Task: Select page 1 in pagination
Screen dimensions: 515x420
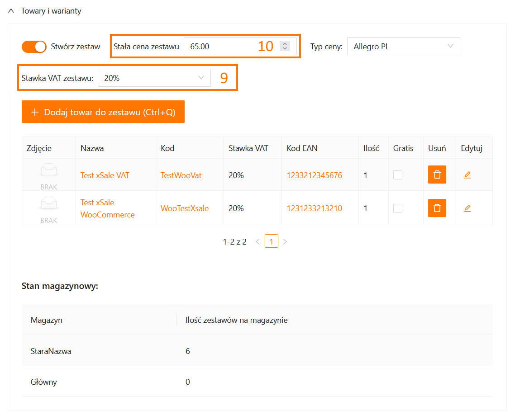Action: click(x=271, y=242)
